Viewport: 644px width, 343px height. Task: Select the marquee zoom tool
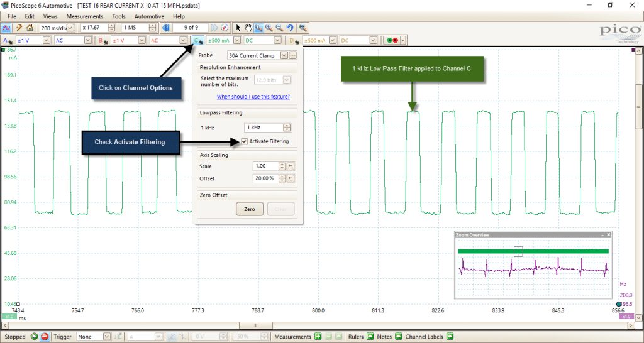point(258,28)
